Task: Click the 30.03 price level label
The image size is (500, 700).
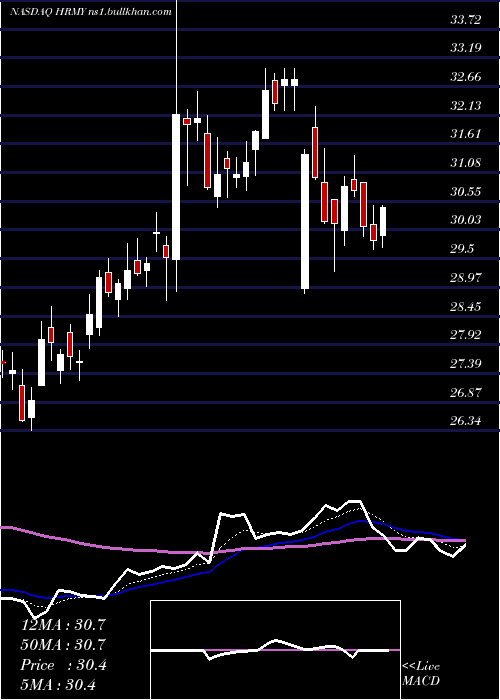Action: click(466, 220)
